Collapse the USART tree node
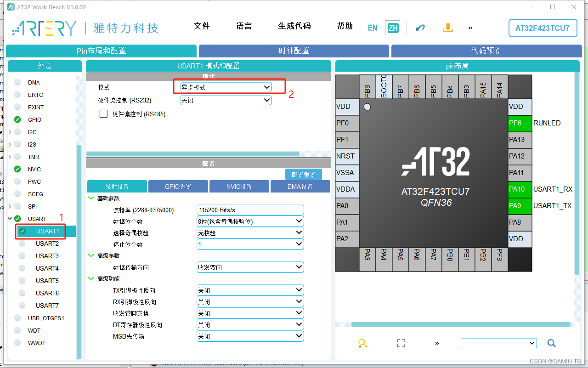 (10, 219)
